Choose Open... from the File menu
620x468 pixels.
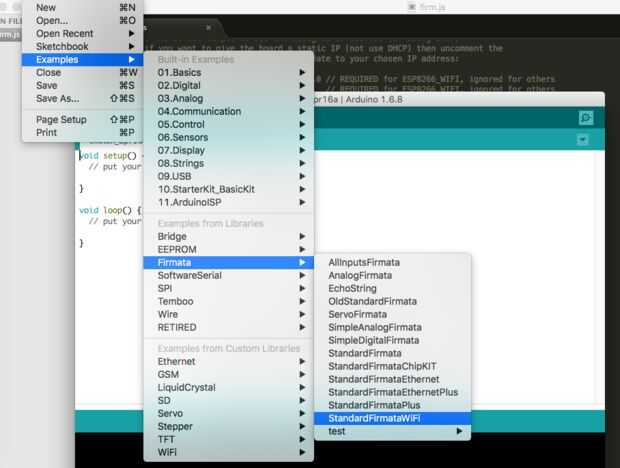82,21
